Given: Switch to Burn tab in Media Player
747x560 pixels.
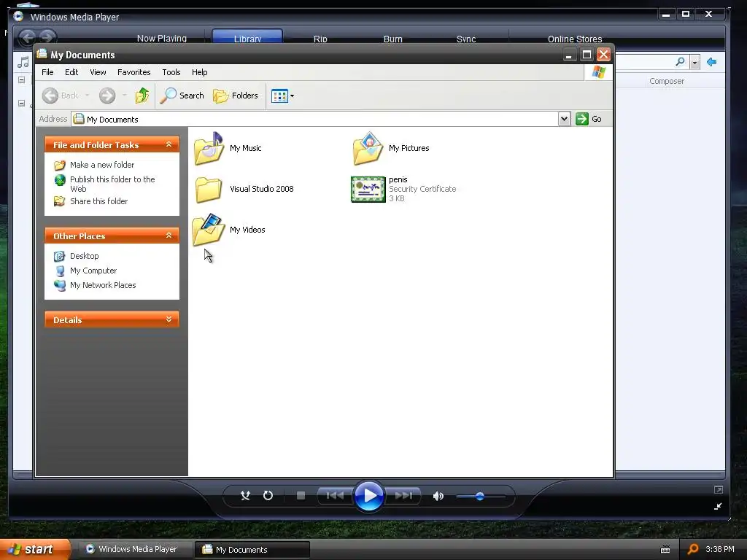Looking at the screenshot, I should [392, 39].
